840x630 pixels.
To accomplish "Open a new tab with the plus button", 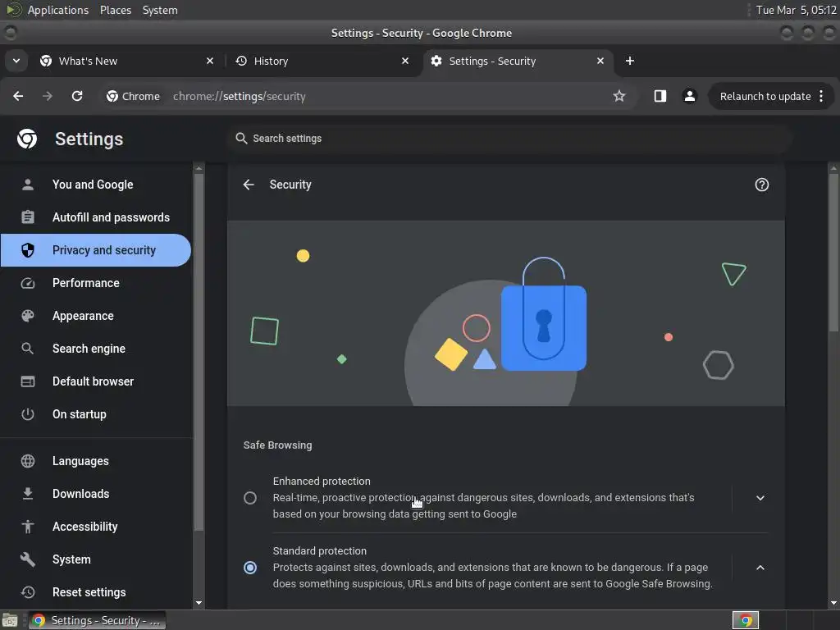I will coord(629,61).
